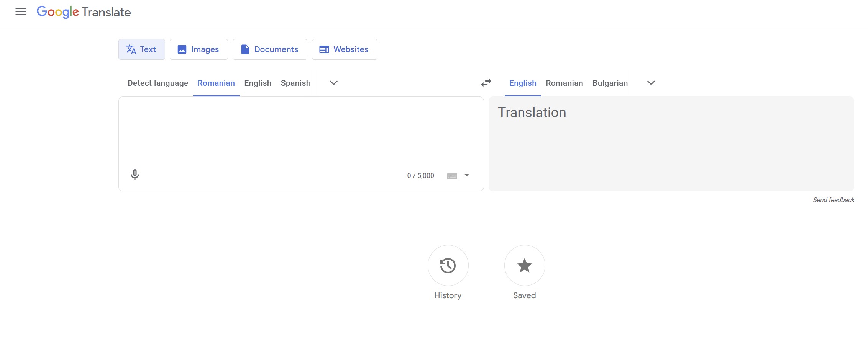The width and height of the screenshot is (868, 346).
Task: Select the Text translation mode
Action: coord(141,49)
